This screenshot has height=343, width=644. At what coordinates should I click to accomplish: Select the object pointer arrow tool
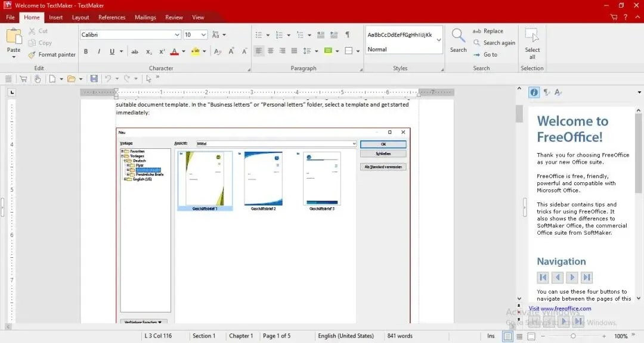(x=148, y=79)
